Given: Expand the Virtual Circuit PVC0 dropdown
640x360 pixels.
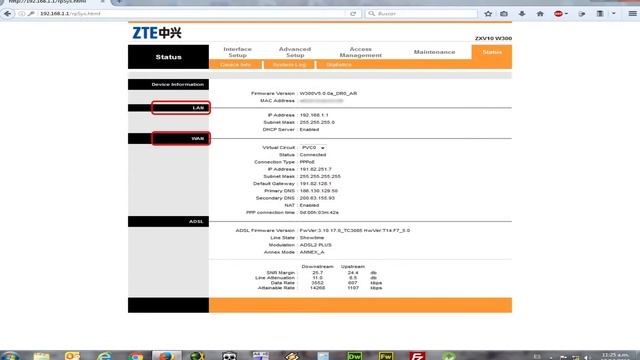Looking at the screenshot, I should [x=313, y=148].
